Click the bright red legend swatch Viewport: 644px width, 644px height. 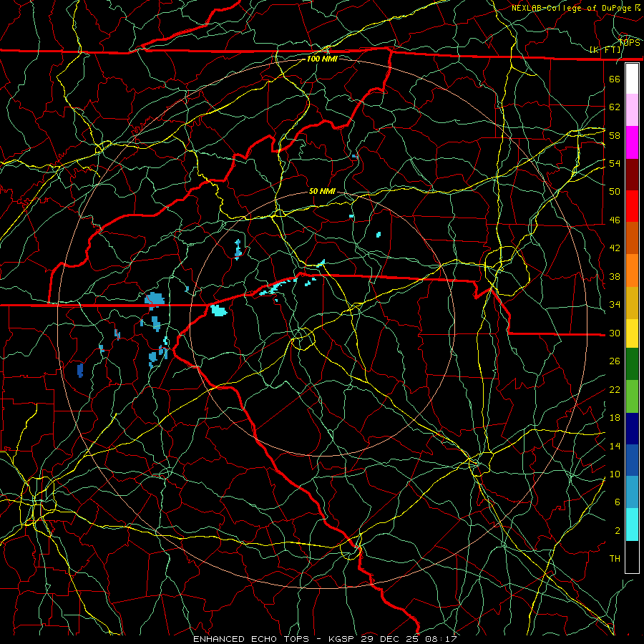coord(632,207)
